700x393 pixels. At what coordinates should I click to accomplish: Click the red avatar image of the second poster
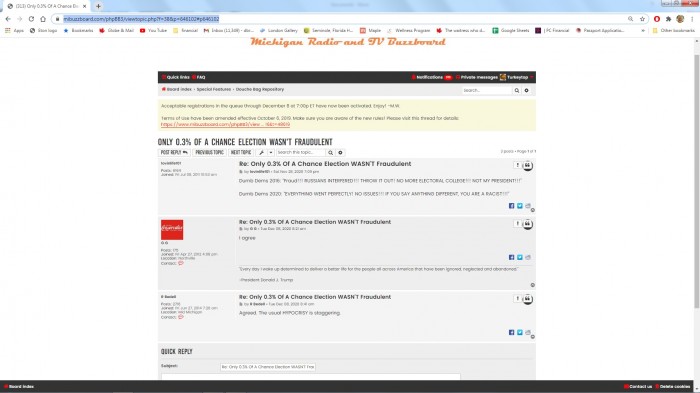point(172,230)
